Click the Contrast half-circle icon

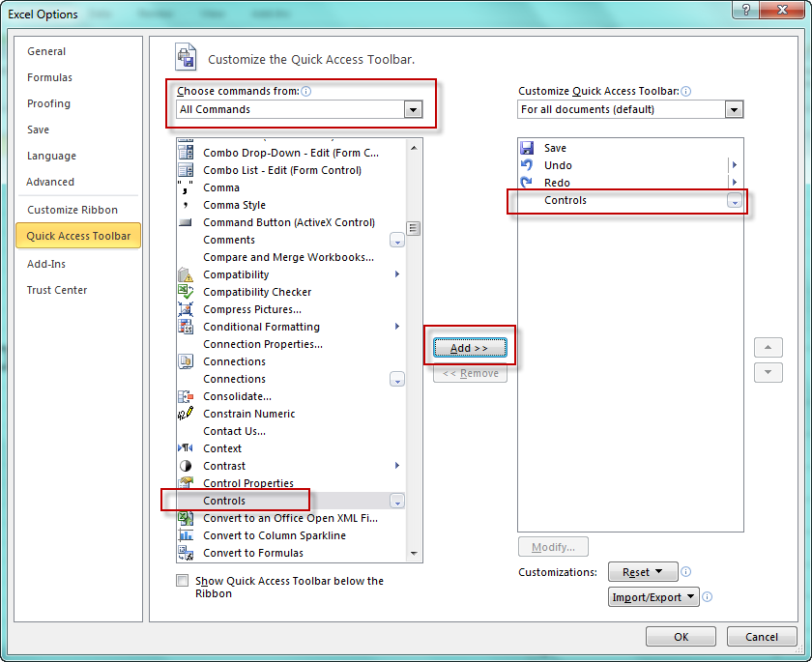pos(186,465)
